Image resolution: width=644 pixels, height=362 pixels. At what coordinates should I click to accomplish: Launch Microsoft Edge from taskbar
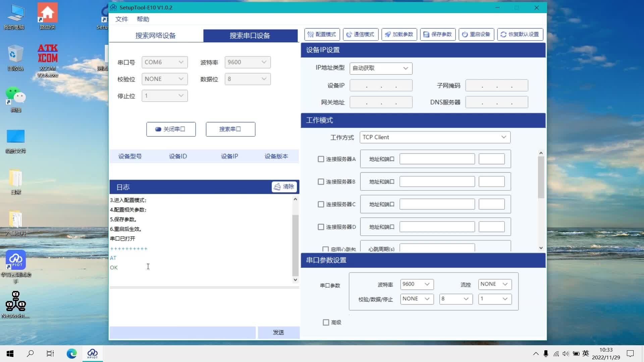tap(71, 353)
